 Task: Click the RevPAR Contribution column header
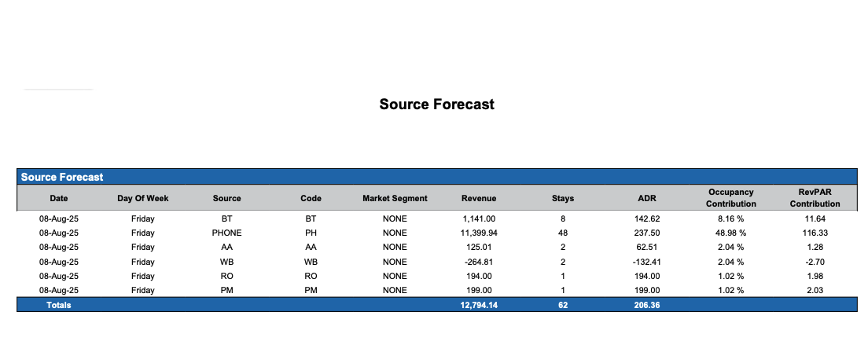click(x=815, y=198)
